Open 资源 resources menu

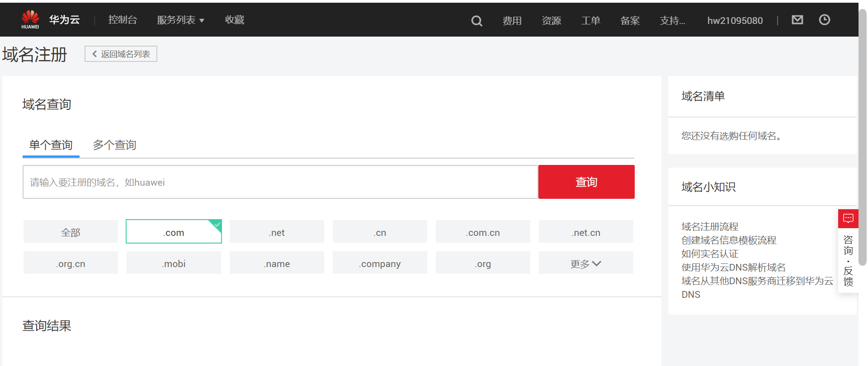click(552, 21)
